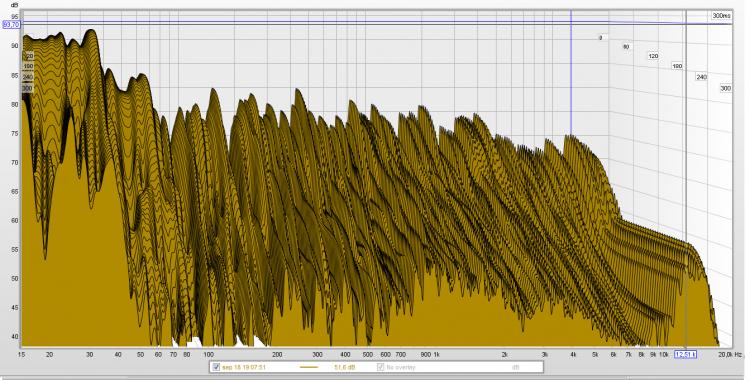Click the 100 Hz frequency axis label
The width and height of the screenshot is (750, 380).
[x=209, y=355]
